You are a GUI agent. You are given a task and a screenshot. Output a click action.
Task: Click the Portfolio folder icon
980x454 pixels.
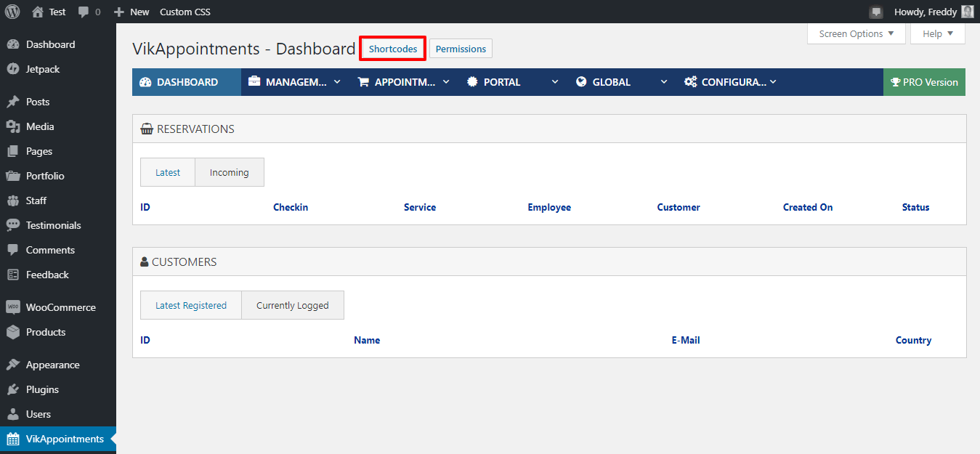[x=13, y=176]
